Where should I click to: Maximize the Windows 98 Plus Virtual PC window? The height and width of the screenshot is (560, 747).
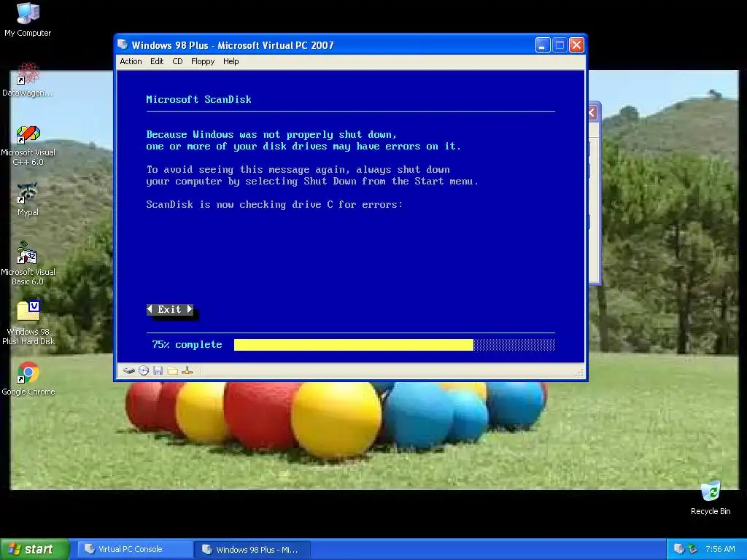560,45
